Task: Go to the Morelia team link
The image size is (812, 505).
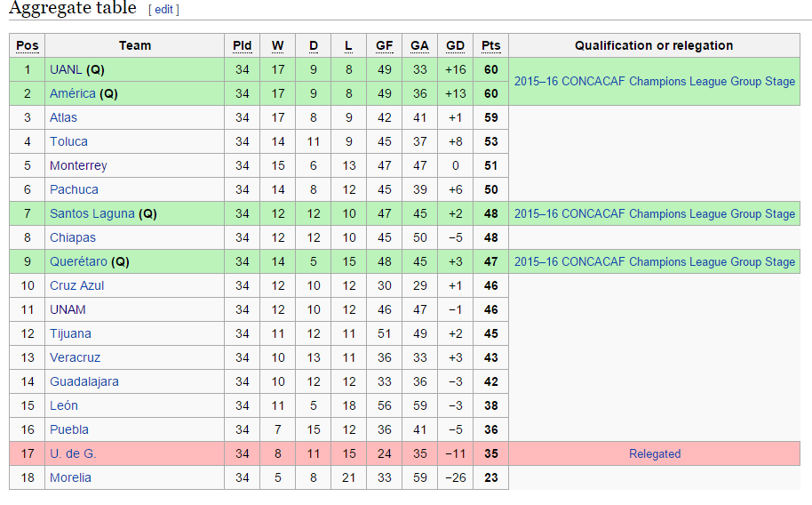Action: [x=70, y=477]
